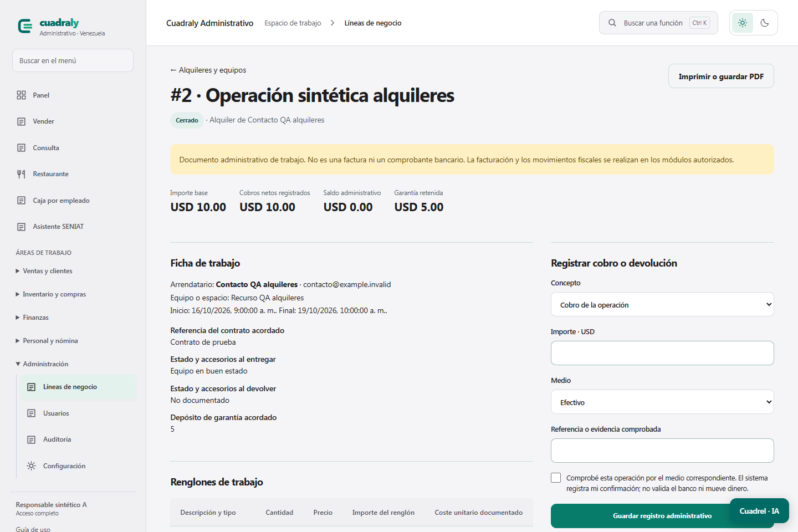Open Asistente SENIAT menu item

73,227
